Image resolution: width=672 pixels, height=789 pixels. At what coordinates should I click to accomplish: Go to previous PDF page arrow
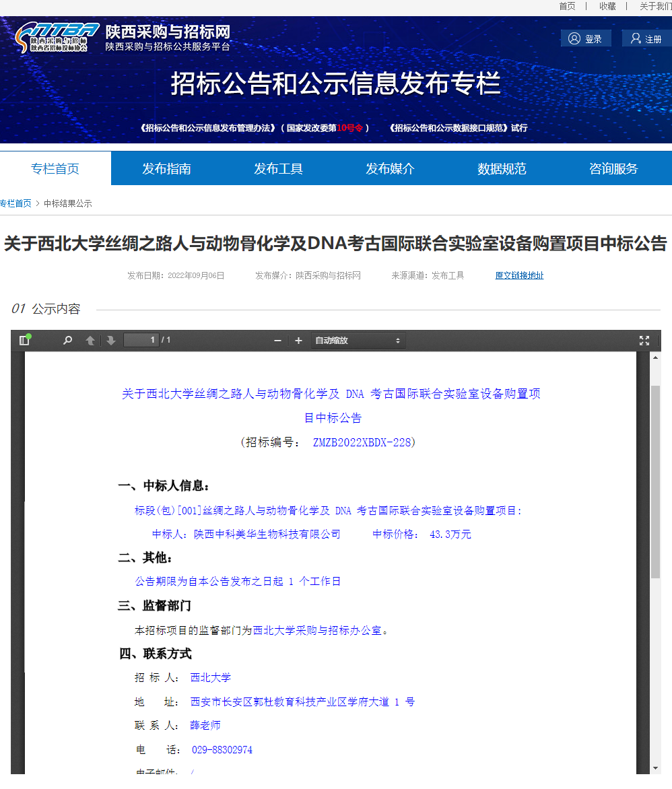[90, 341]
